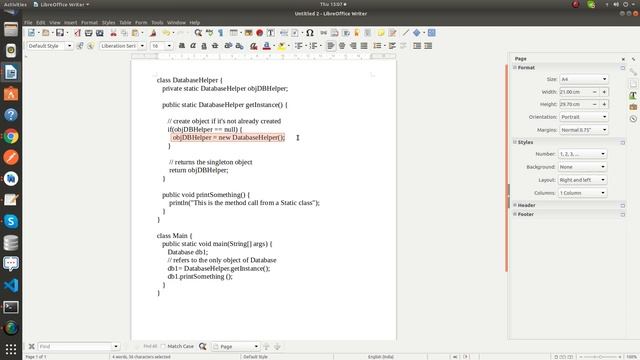Toggle Justified alignment
Screen dimensions: 640x360
point(364,46)
